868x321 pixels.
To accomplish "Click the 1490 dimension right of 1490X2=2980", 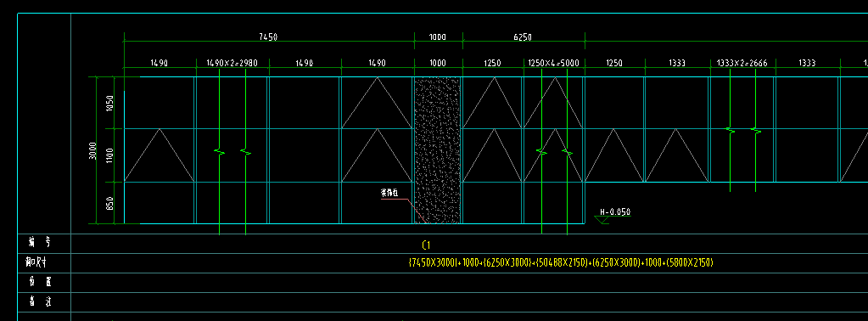I will (305, 63).
